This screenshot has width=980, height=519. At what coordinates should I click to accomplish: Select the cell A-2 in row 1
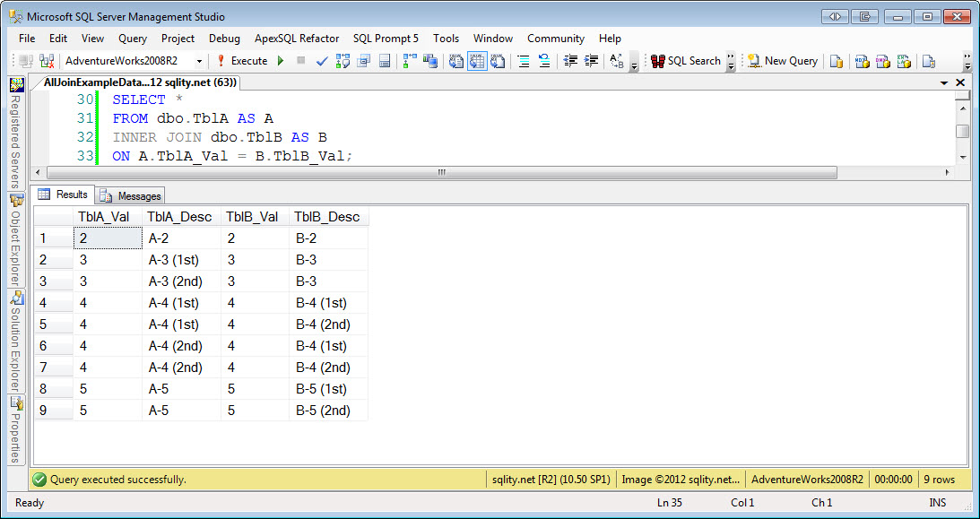[x=181, y=238]
